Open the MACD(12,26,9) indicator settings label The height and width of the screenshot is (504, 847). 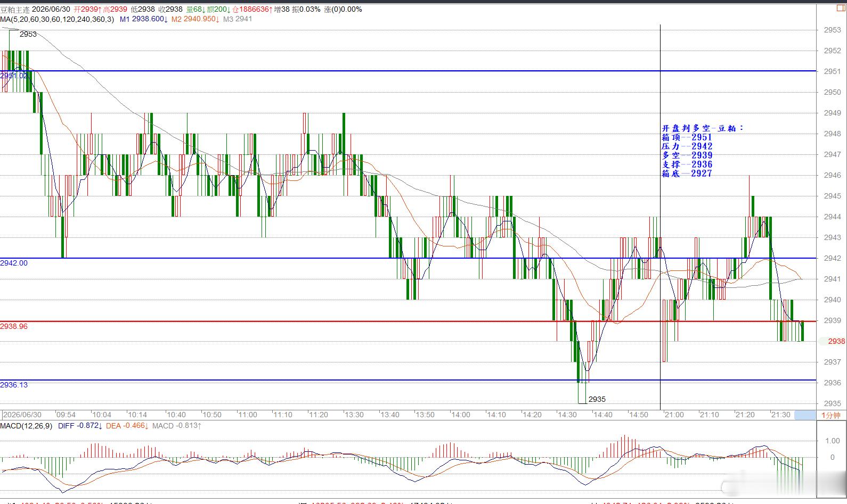[26, 426]
